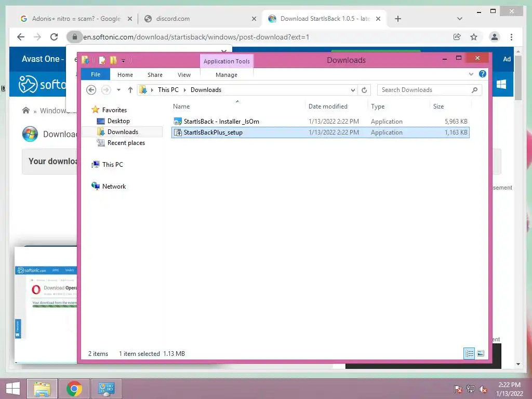Click Chrome back button
The height and width of the screenshot is (399, 532).
(x=21, y=37)
